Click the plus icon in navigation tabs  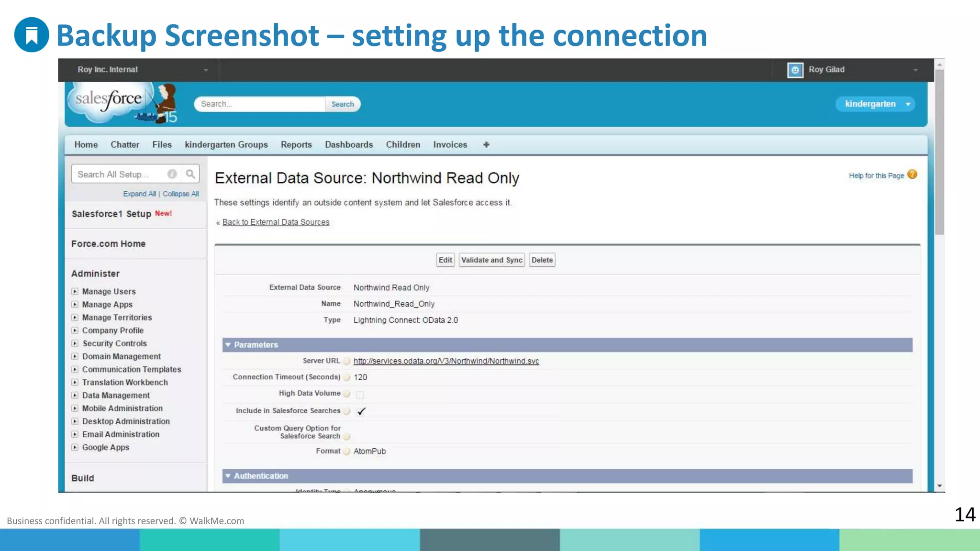(486, 144)
